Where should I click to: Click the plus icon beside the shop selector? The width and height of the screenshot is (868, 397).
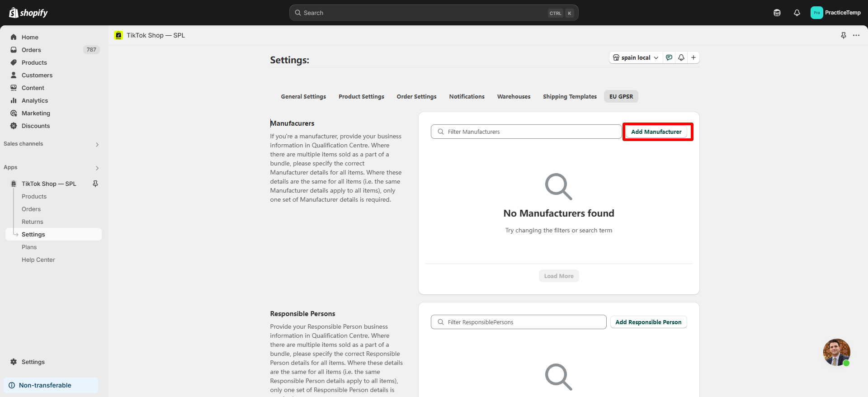(693, 57)
